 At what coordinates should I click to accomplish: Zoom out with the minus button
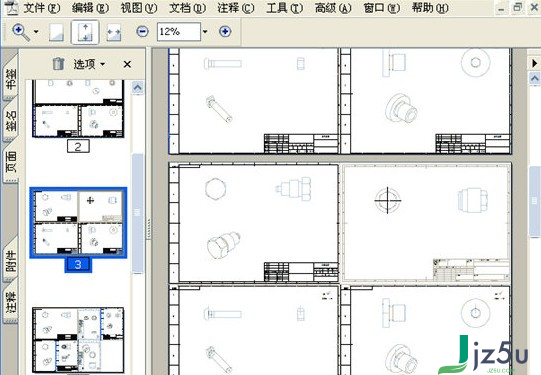pyautogui.click(x=142, y=32)
